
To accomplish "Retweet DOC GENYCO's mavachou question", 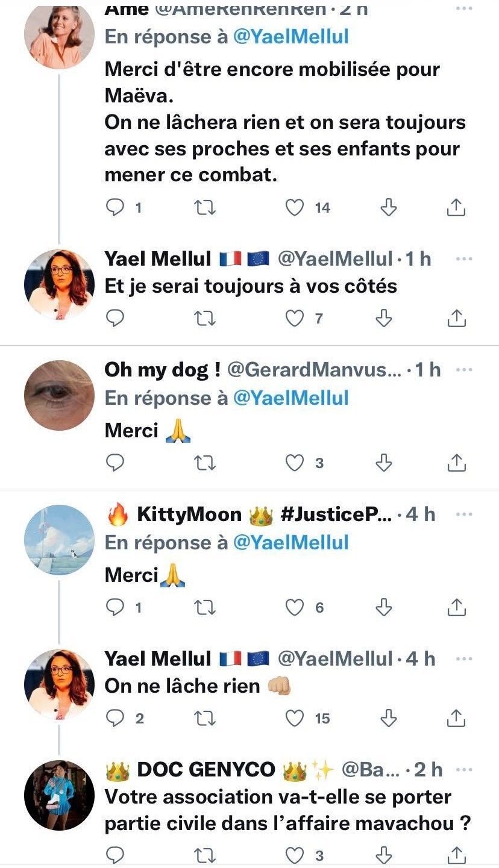I will 206,855.
